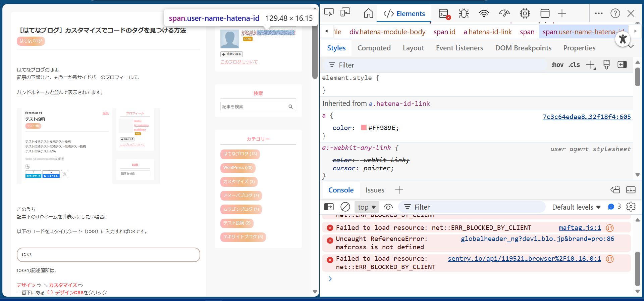Open the maftag.js:1 source link
644x301 pixels.
point(580,228)
